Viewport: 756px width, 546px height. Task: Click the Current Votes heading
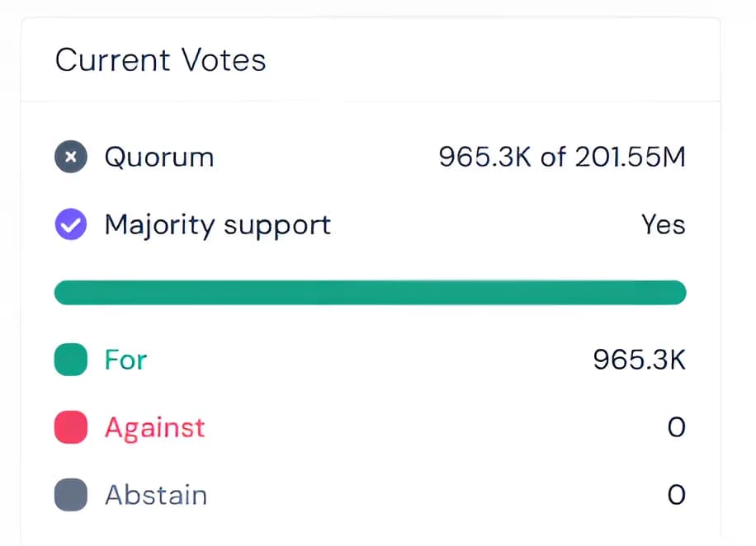click(x=160, y=60)
